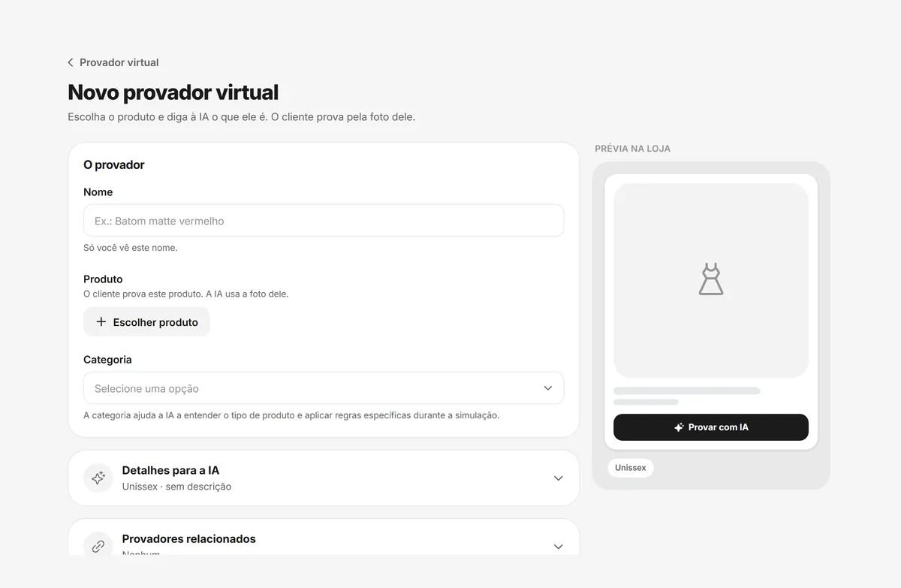
Task: Click the back chevron icon beside Provador virtual
Action: tap(71, 62)
